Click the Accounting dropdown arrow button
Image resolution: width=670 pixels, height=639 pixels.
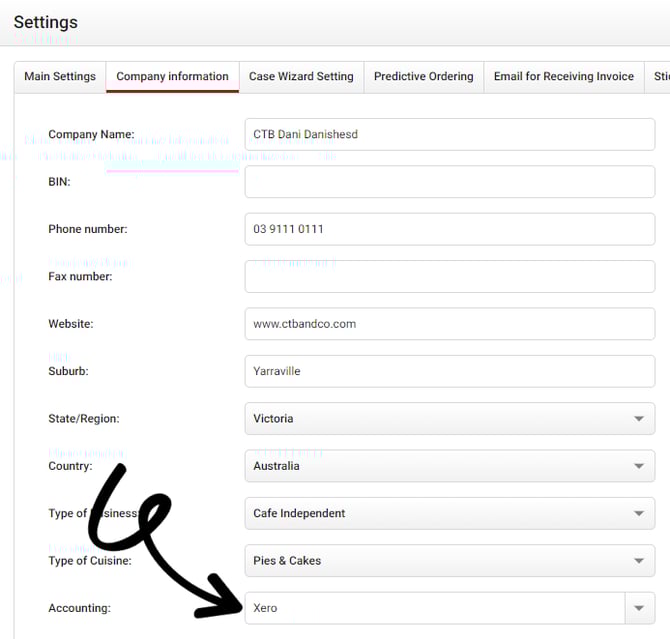coord(640,608)
